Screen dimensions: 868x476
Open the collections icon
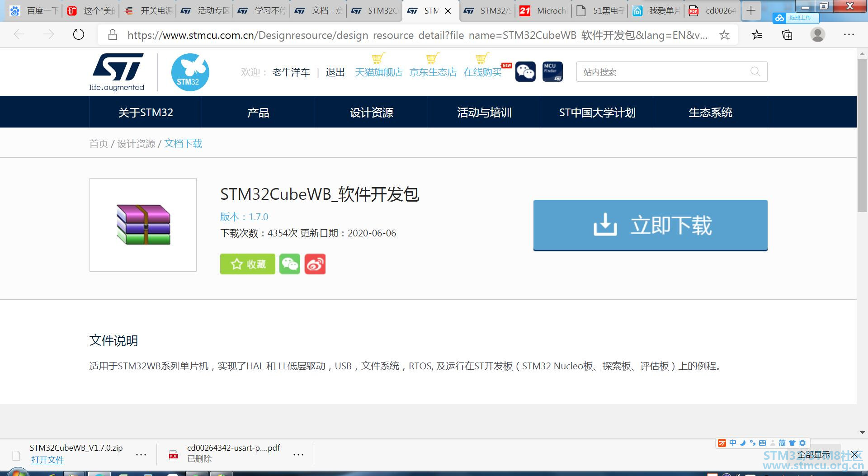coord(787,35)
